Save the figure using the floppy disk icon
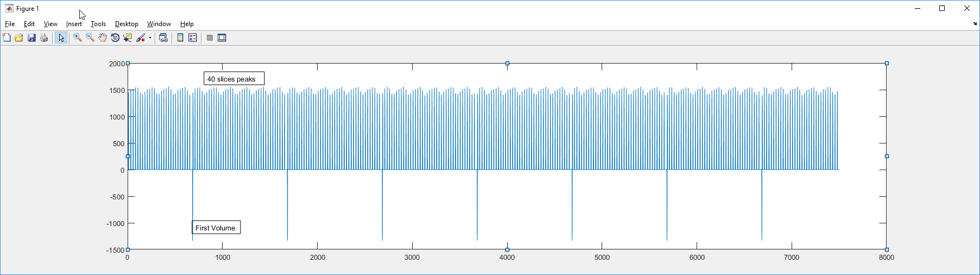 tap(31, 37)
